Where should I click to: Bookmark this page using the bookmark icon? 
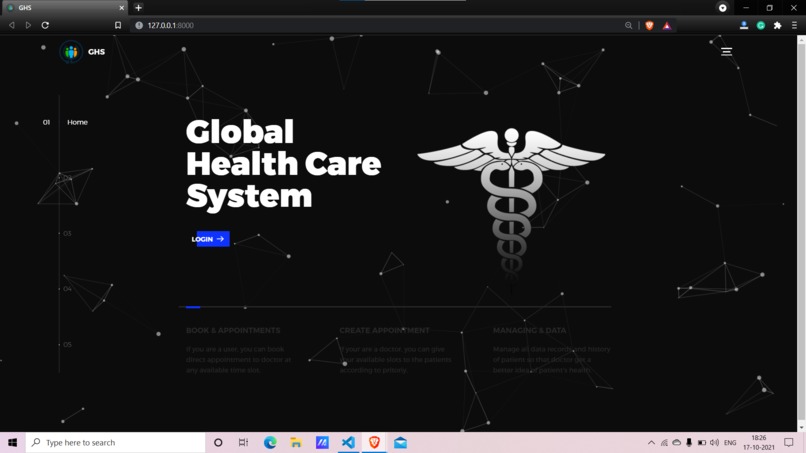click(x=118, y=25)
